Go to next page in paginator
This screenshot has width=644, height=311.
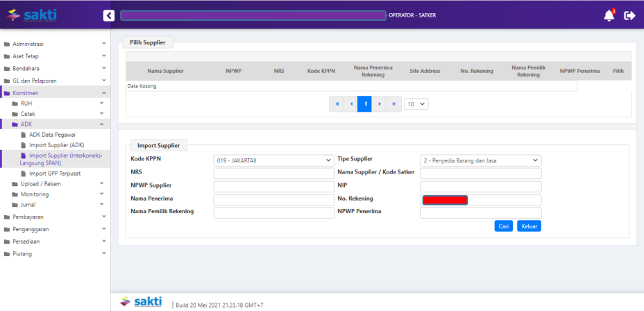click(x=380, y=104)
